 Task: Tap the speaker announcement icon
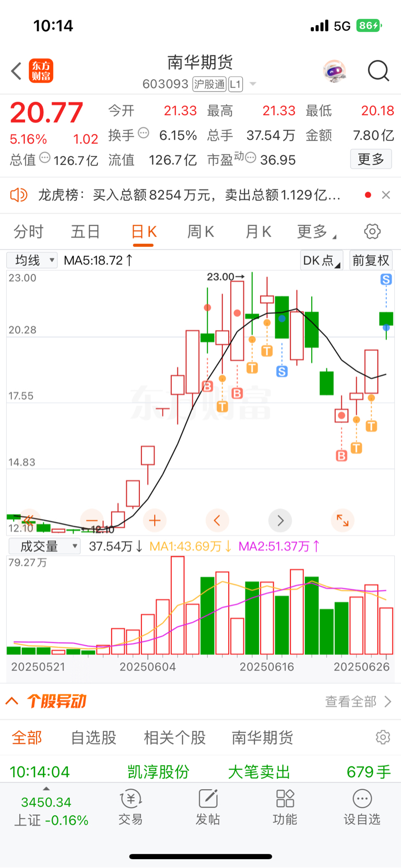[19, 195]
